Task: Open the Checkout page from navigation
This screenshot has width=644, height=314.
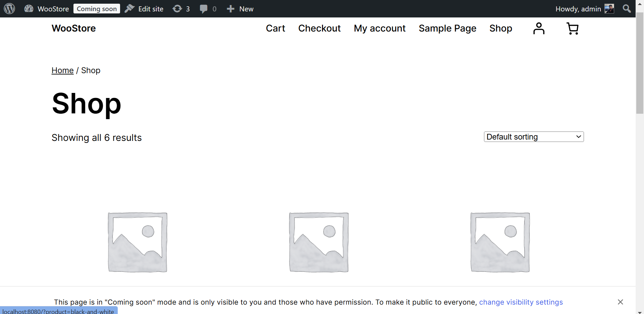Action: (319, 29)
